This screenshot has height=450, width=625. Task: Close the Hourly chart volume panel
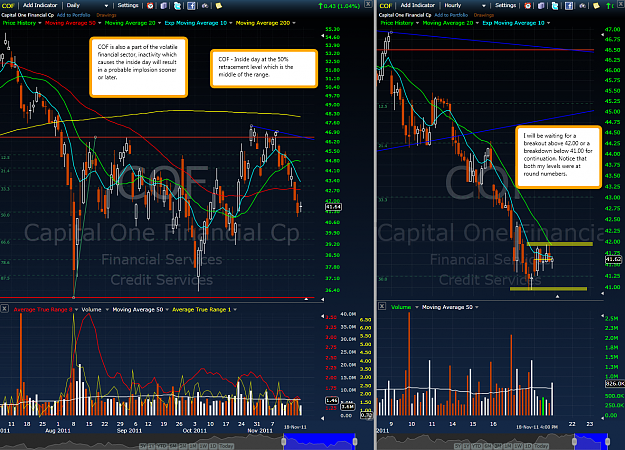[382, 306]
